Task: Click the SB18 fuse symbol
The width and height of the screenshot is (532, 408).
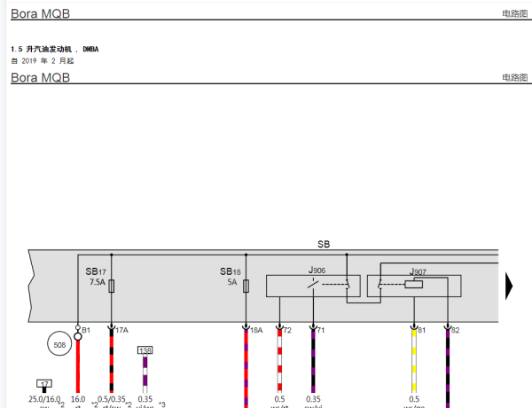Action: point(246,286)
